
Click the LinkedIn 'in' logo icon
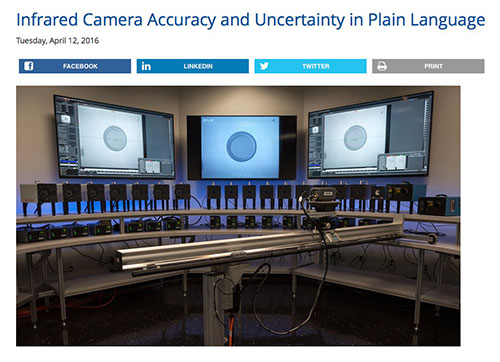[146, 66]
